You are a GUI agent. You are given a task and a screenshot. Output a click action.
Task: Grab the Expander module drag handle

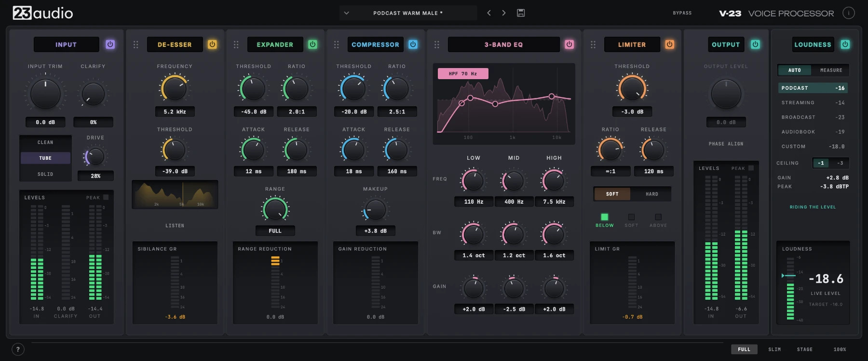click(x=236, y=44)
